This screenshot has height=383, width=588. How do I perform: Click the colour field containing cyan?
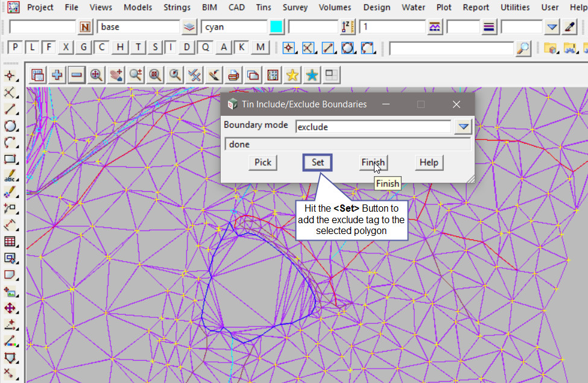(x=235, y=27)
